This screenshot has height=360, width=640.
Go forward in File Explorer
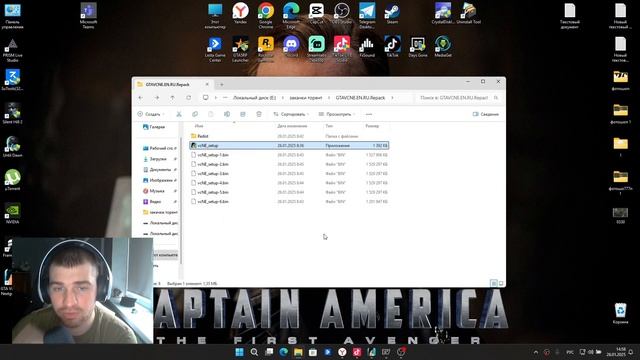pos(157,98)
